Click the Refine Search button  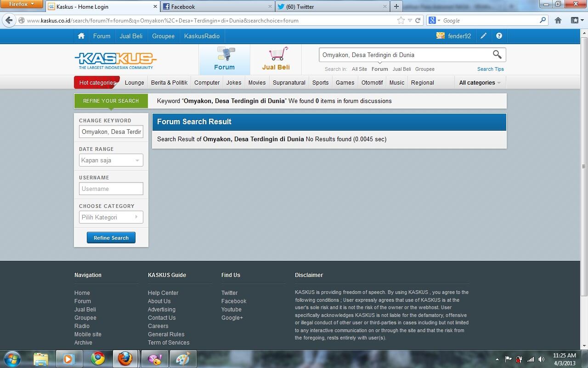pos(111,238)
